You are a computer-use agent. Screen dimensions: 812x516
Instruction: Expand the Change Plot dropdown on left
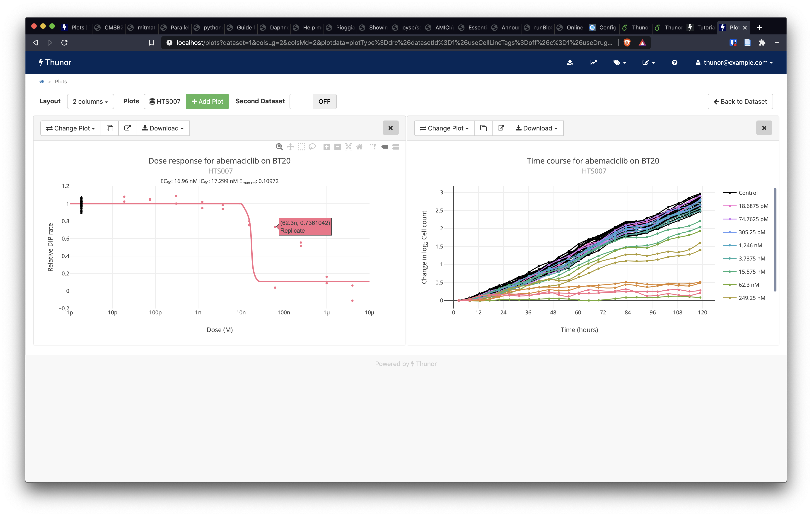click(x=70, y=128)
